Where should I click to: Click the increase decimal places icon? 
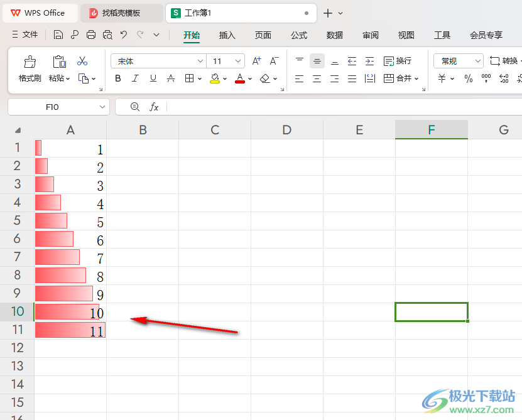[504, 78]
